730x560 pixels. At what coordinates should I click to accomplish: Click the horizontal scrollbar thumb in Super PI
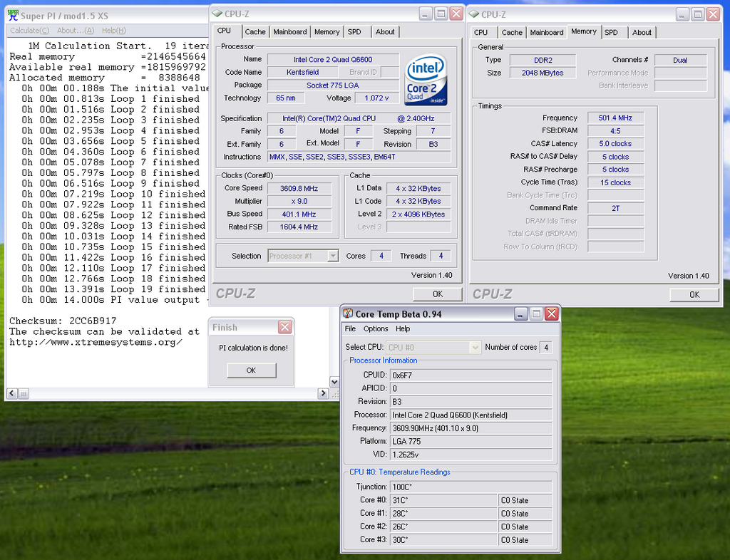[x=24, y=393]
